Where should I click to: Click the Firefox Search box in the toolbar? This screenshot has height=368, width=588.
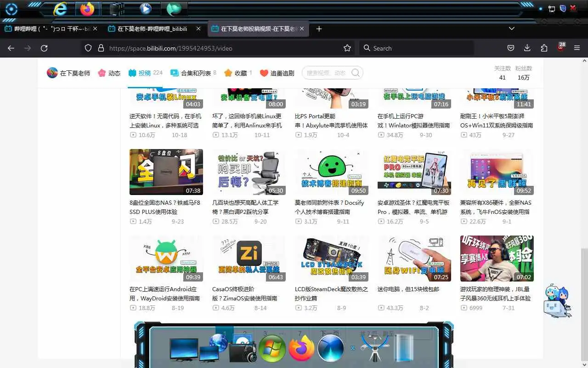[x=416, y=48]
